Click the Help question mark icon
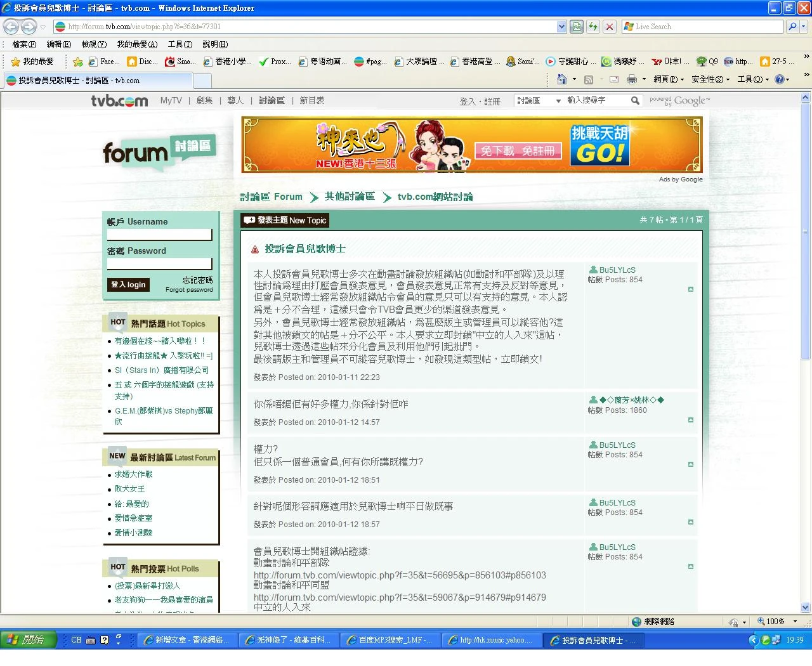Viewport: 812px width, 666px height. click(780, 79)
